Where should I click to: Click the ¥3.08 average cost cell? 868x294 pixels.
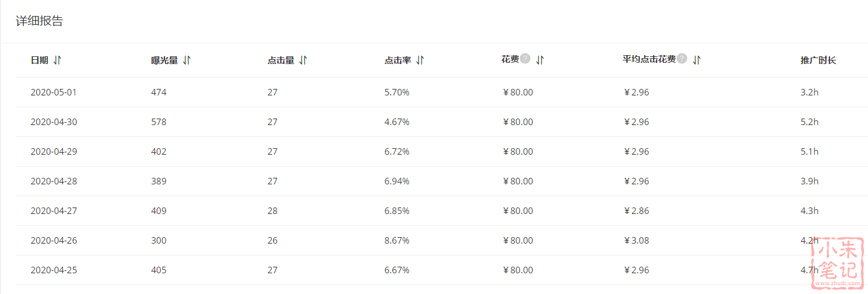tap(636, 241)
